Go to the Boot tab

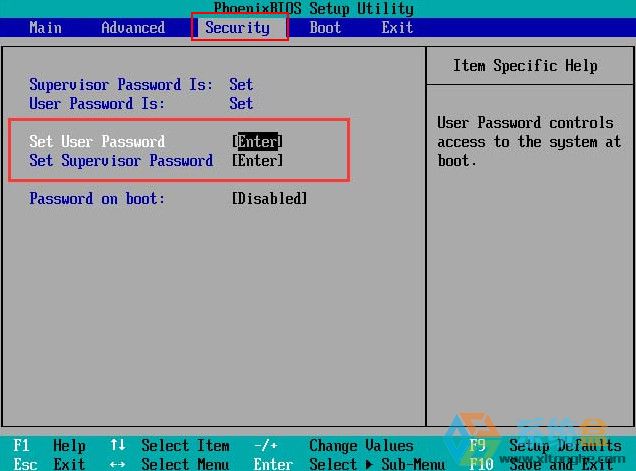click(325, 28)
